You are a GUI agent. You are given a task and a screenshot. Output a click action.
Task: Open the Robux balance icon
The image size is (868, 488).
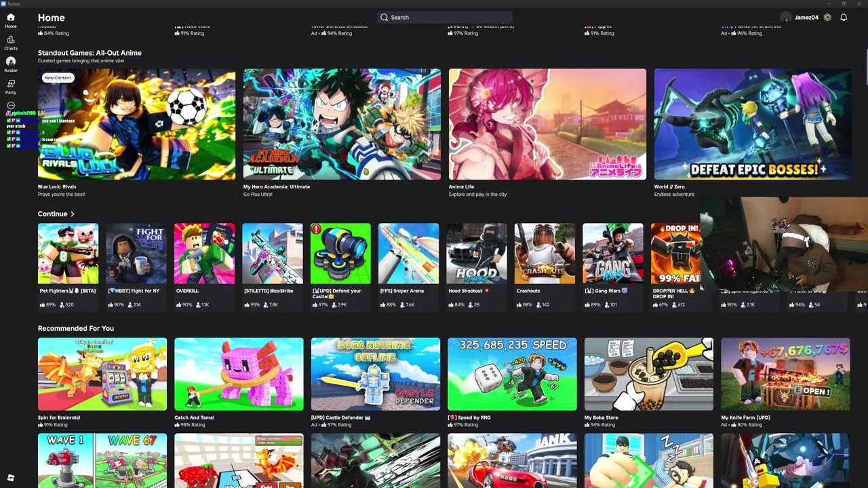click(x=827, y=17)
